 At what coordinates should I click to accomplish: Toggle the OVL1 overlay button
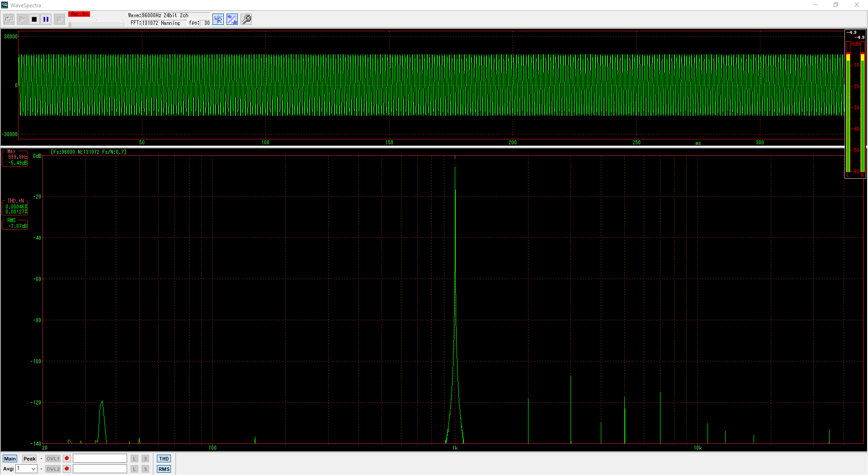[53, 459]
